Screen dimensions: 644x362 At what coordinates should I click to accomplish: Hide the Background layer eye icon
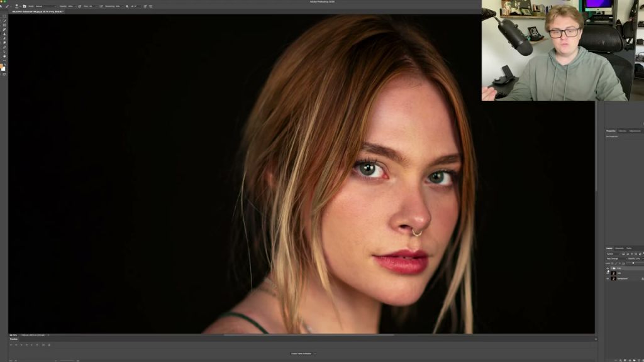(x=608, y=278)
